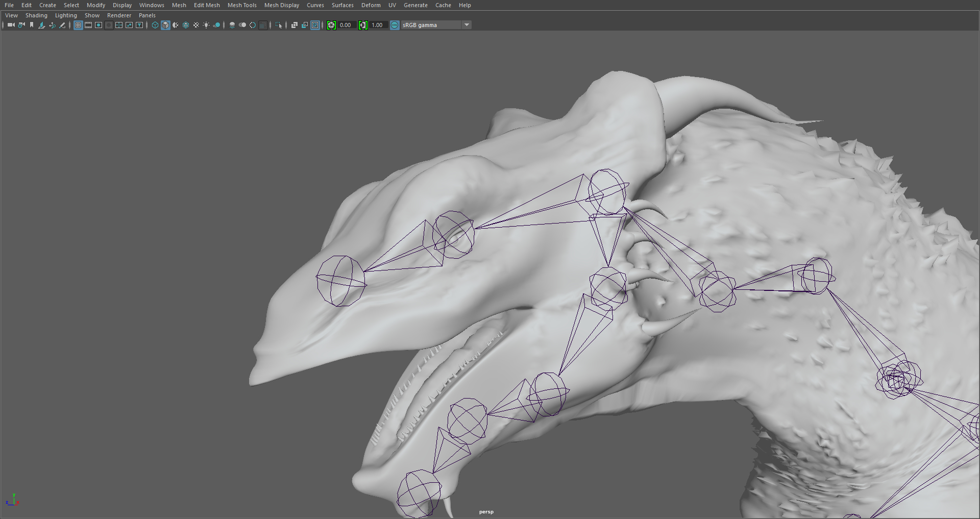Open the Shading menu of the panel
Viewport: 980px width, 519px height.
[36, 15]
